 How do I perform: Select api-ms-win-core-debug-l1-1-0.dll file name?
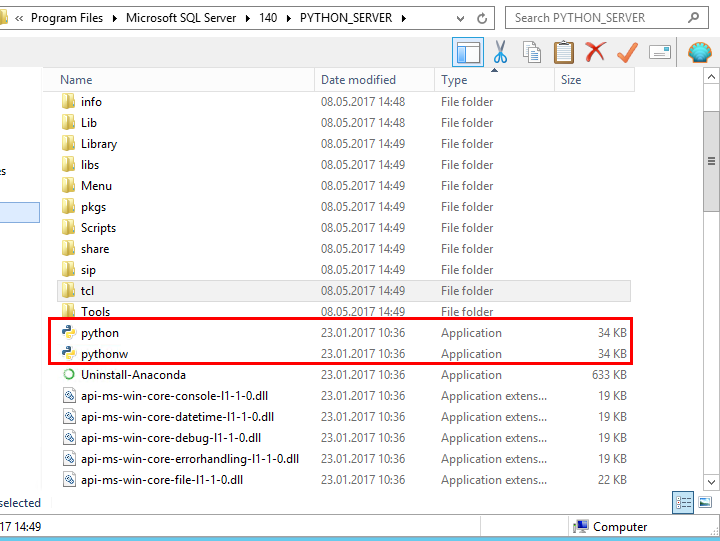[171, 438]
